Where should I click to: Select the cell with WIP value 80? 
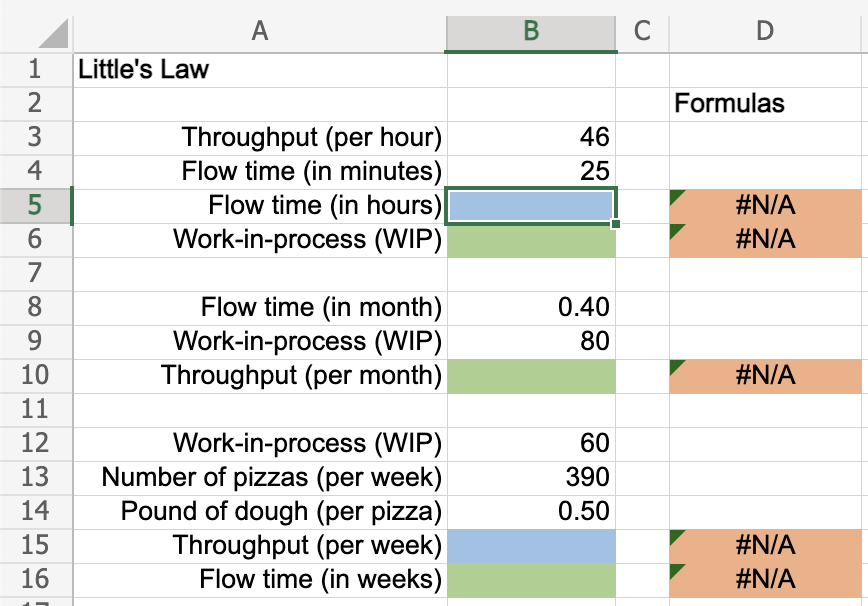coord(530,342)
